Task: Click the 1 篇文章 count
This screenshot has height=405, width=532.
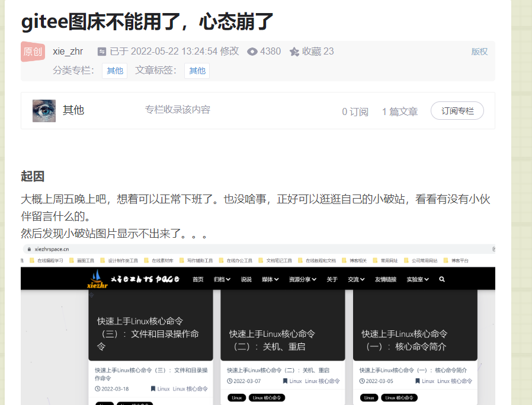Action: coord(400,111)
